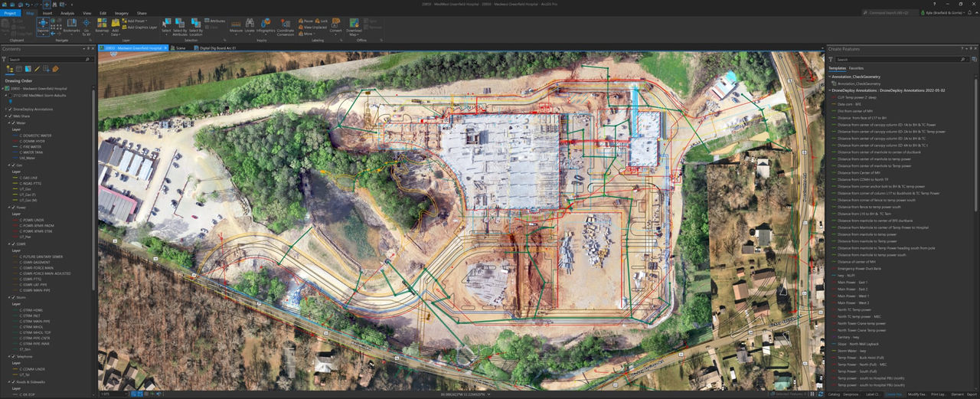
Task: Toggle DroneDeploy Annotations layer visibility
Action: (x=11, y=110)
